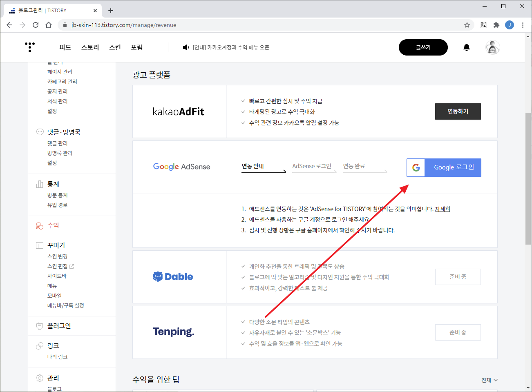Open the QR code extension
The image size is (532, 392).
coord(483,25)
